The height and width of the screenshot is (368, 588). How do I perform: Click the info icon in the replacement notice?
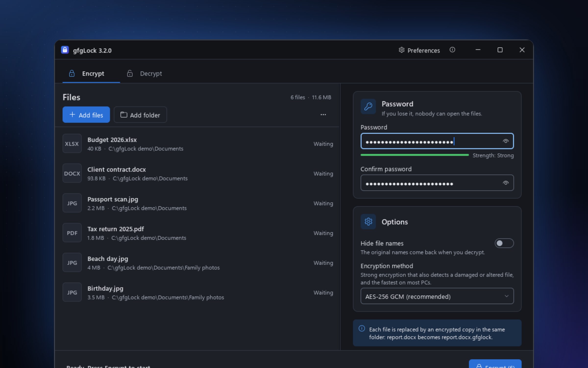click(x=362, y=329)
